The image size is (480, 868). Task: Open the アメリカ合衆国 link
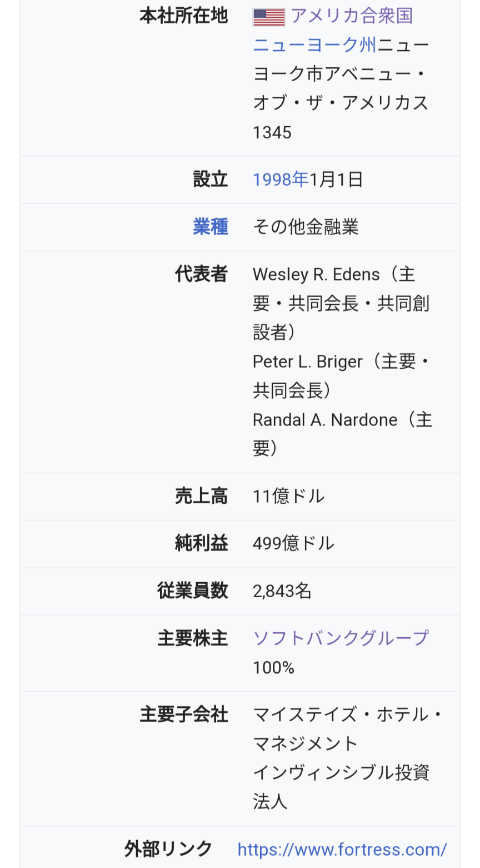tap(352, 16)
